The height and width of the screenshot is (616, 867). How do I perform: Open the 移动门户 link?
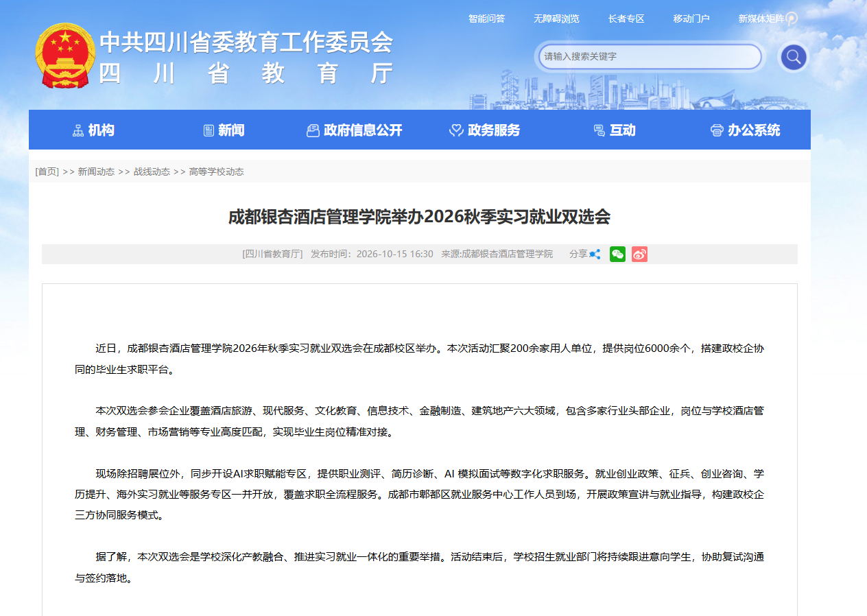(691, 19)
